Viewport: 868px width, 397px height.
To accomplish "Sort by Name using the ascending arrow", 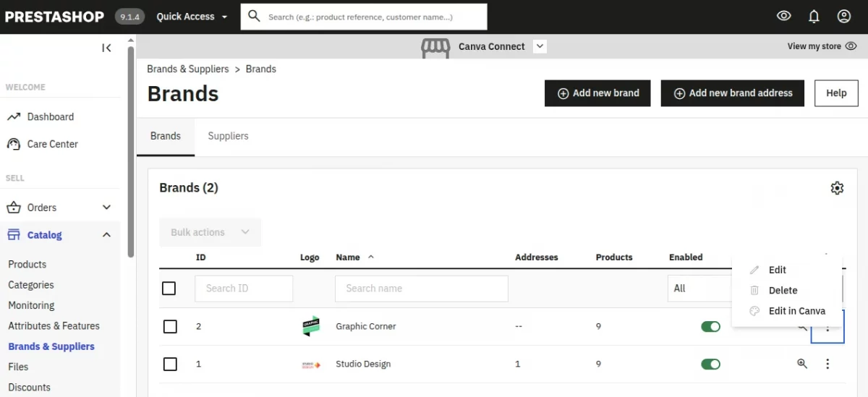I will [371, 257].
